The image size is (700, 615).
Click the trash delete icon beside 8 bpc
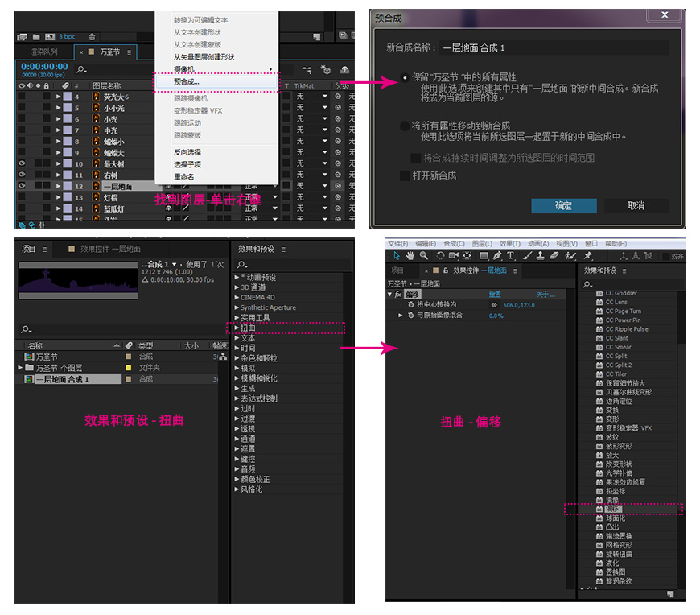tap(92, 37)
